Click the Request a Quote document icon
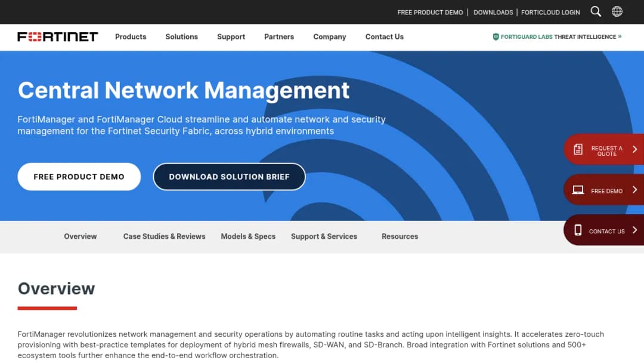 [578, 149]
